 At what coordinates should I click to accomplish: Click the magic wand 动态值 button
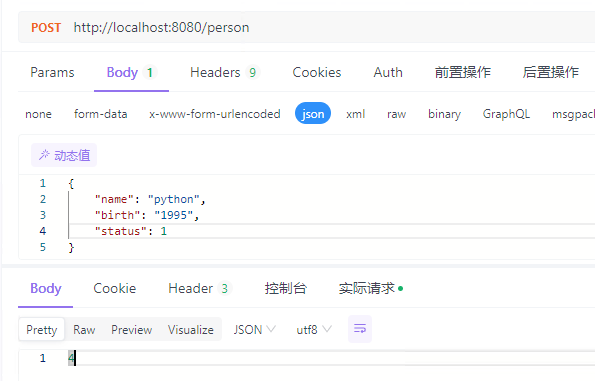tap(64, 155)
